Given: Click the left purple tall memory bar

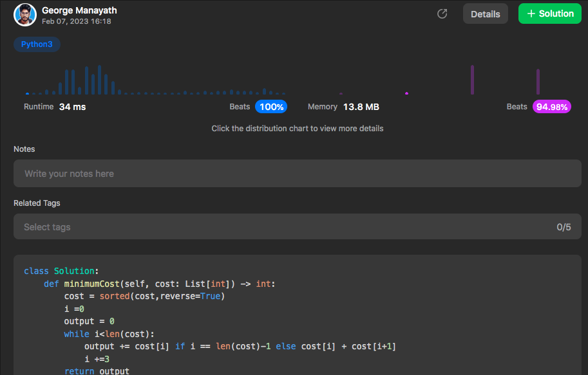Looking at the screenshot, I should coord(472,80).
